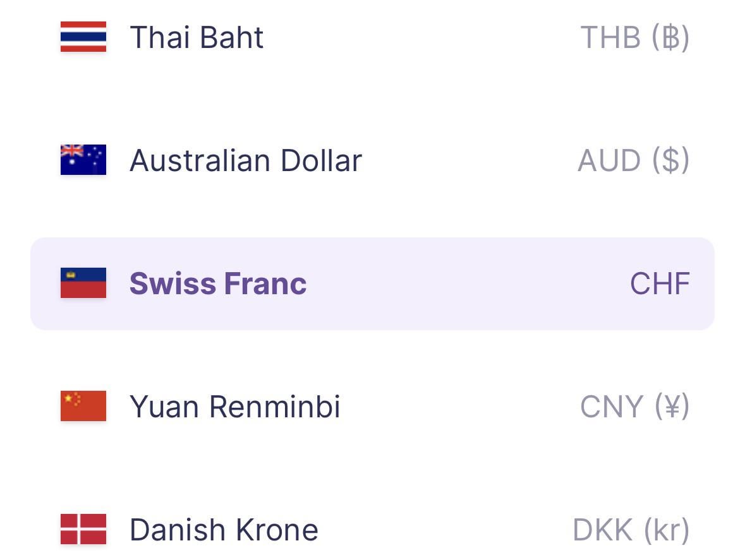
Task: Click the DKK currency code
Action: pos(602,530)
